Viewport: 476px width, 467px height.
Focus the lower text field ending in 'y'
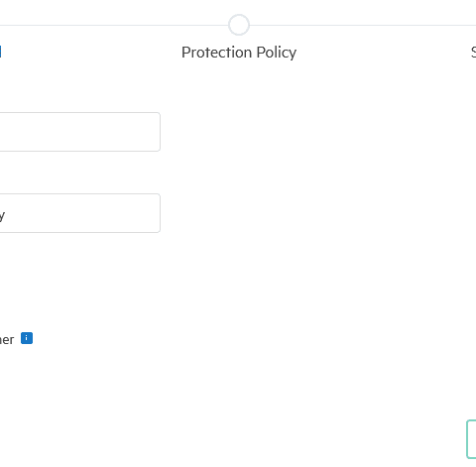[80, 213]
